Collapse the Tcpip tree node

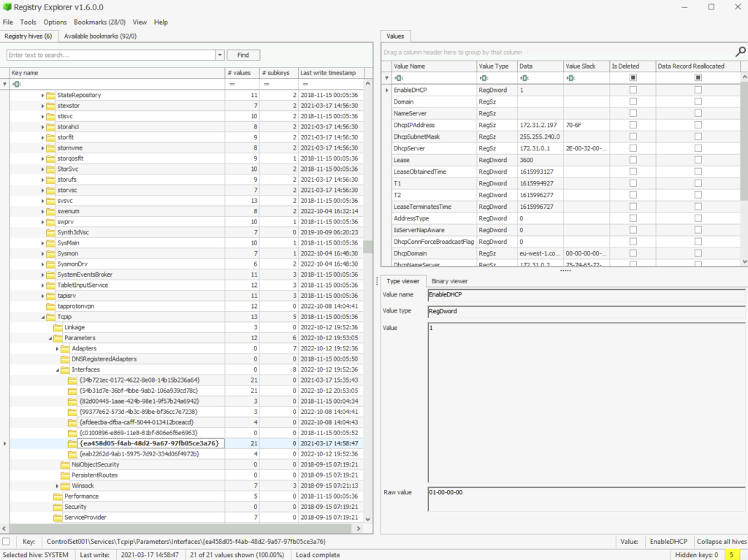click(43, 317)
